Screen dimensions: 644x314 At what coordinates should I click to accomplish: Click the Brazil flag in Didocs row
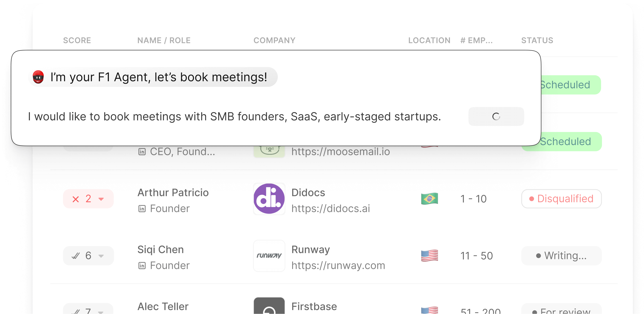click(429, 199)
